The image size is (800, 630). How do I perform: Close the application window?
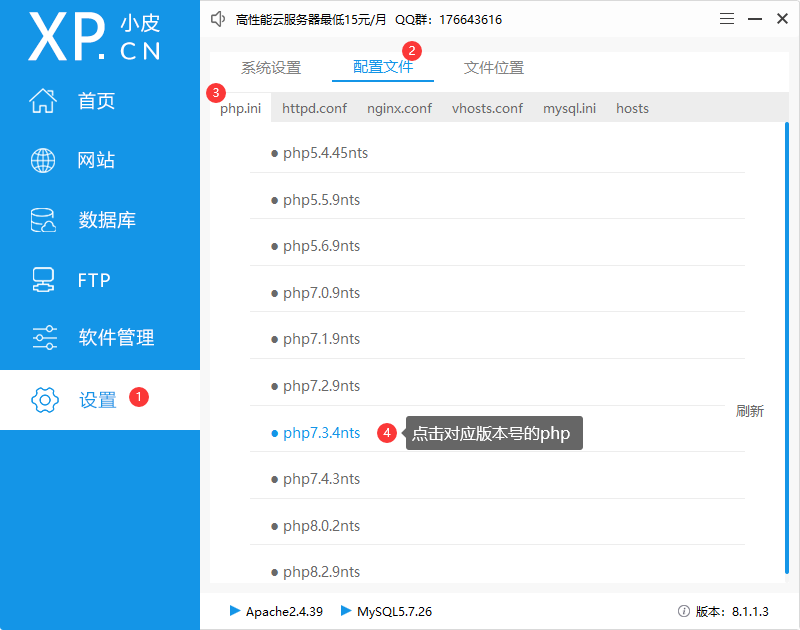pyautogui.click(x=782, y=19)
